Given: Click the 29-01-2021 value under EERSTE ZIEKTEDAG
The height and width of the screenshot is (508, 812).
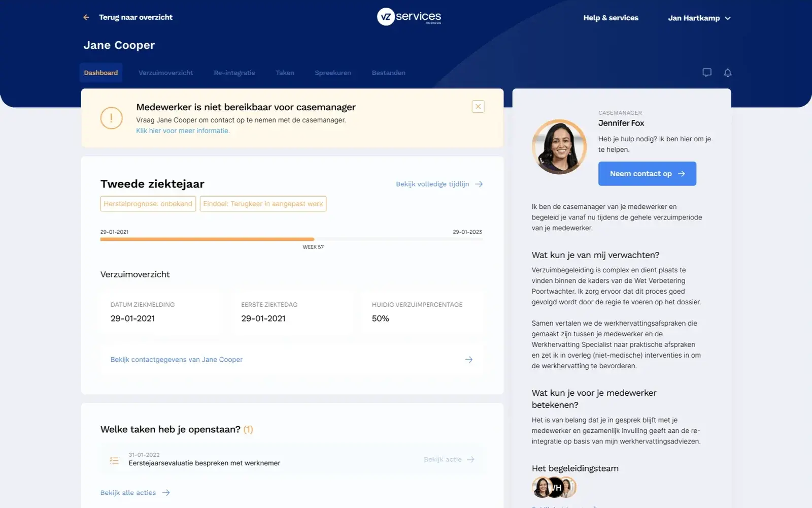Looking at the screenshot, I should [x=263, y=319].
